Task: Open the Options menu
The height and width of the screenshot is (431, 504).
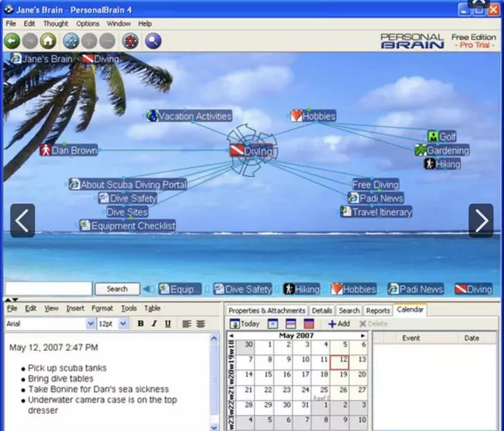Action: pos(88,23)
